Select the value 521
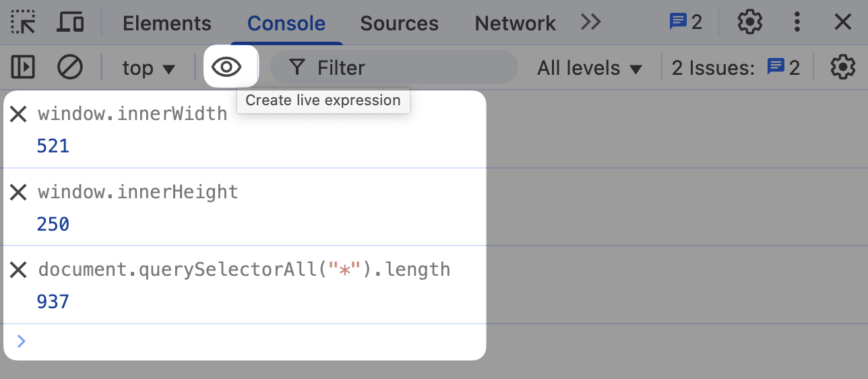The width and height of the screenshot is (868, 379). [x=53, y=146]
